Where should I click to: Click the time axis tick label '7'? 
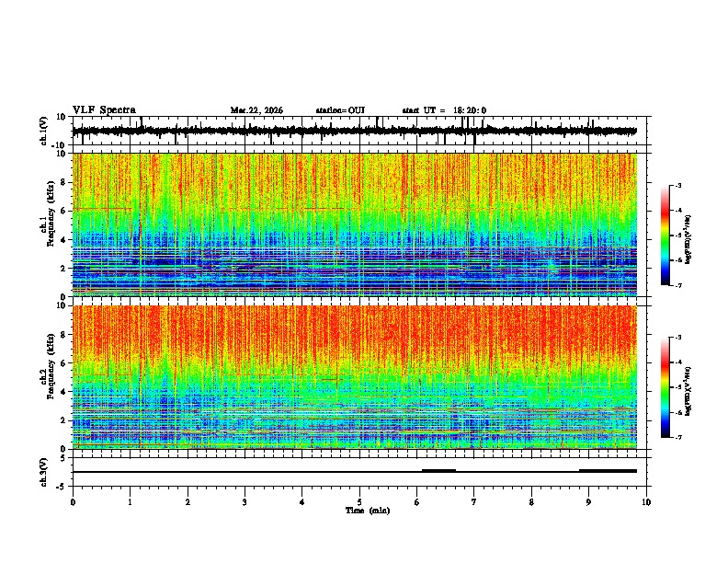[x=474, y=502]
